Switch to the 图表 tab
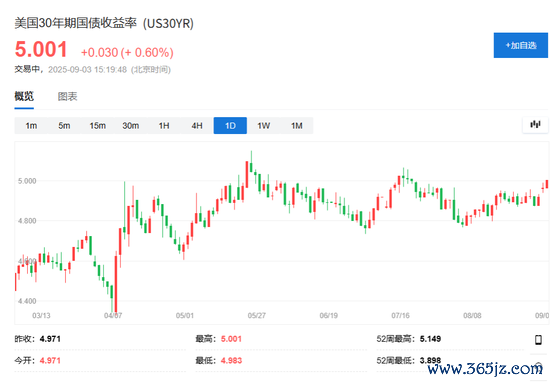Viewport: 550px width, 384px height. 67,96
